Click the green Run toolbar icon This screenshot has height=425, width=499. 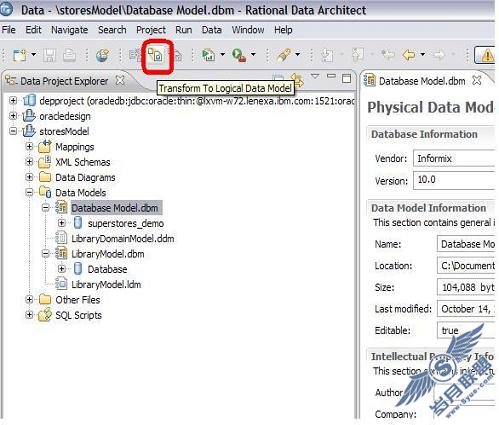click(x=209, y=55)
